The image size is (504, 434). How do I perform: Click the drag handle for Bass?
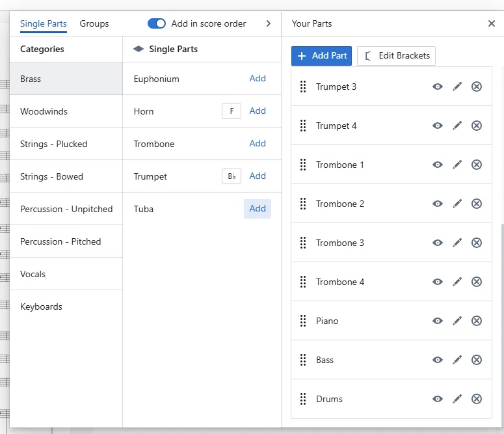[x=303, y=360]
